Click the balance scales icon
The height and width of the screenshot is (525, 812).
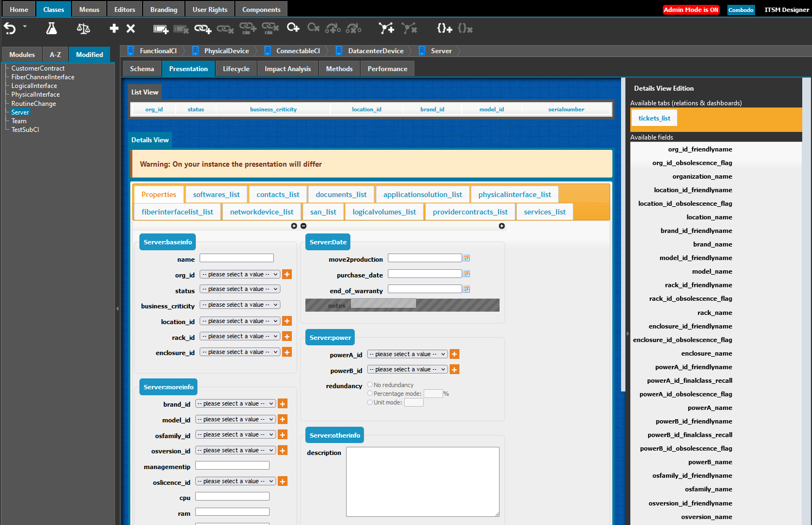(83, 28)
